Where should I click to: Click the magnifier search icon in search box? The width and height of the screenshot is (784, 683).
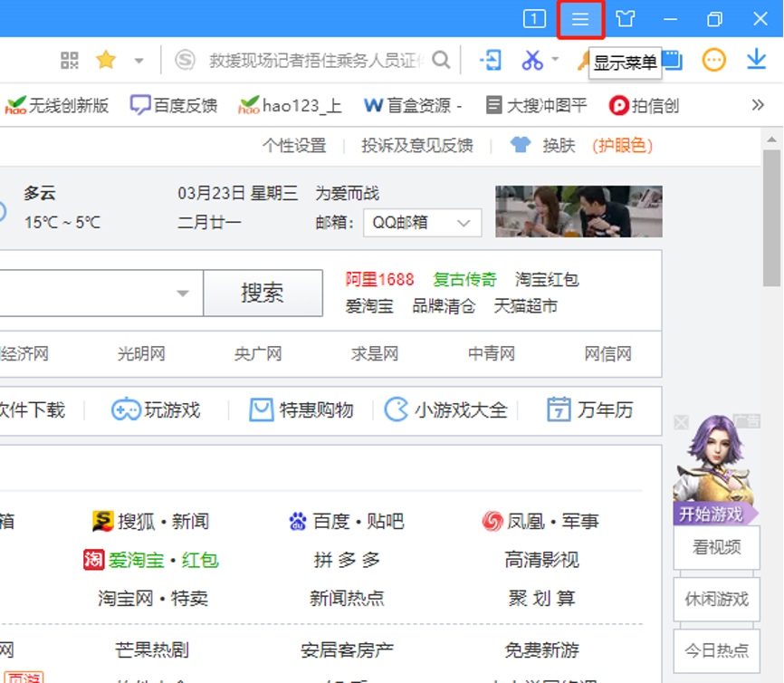[x=441, y=61]
